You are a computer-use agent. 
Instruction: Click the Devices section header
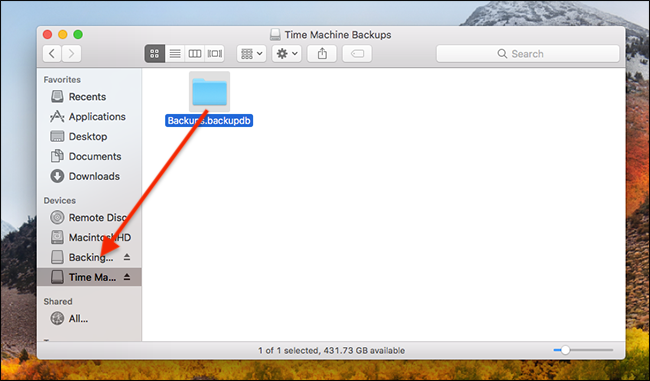[60, 200]
